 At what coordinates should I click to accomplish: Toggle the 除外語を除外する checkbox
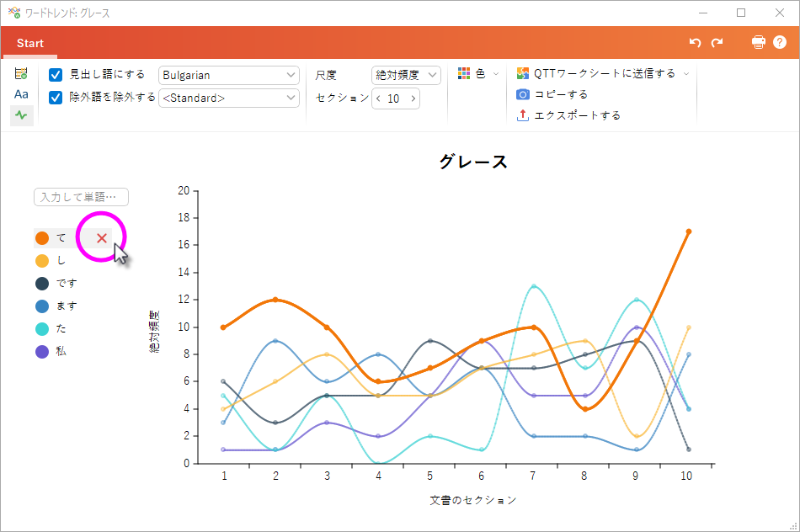point(56,98)
